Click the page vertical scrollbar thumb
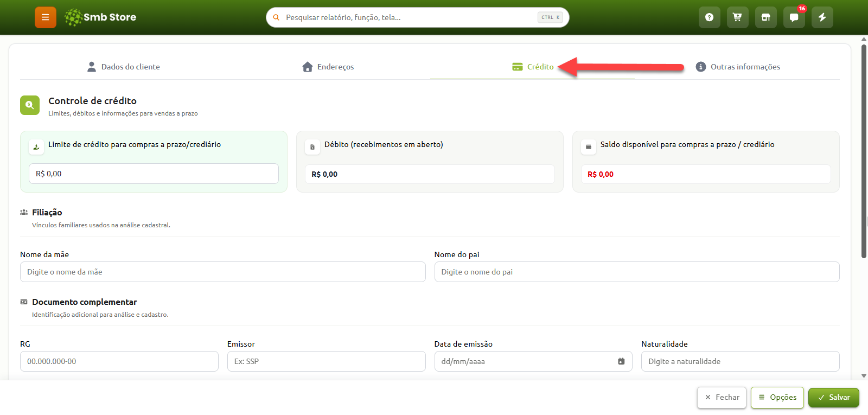 tap(864, 151)
